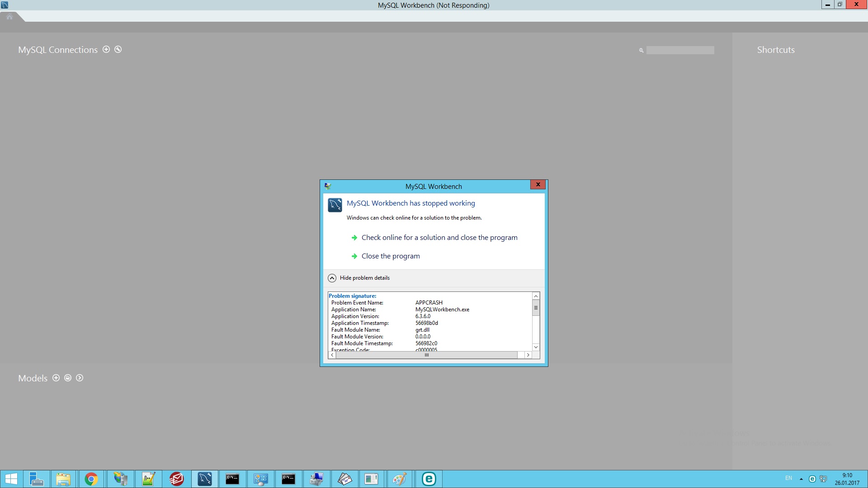This screenshot has height=488, width=868.
Task: Click the crash dialog title bar icon
Action: (x=328, y=186)
